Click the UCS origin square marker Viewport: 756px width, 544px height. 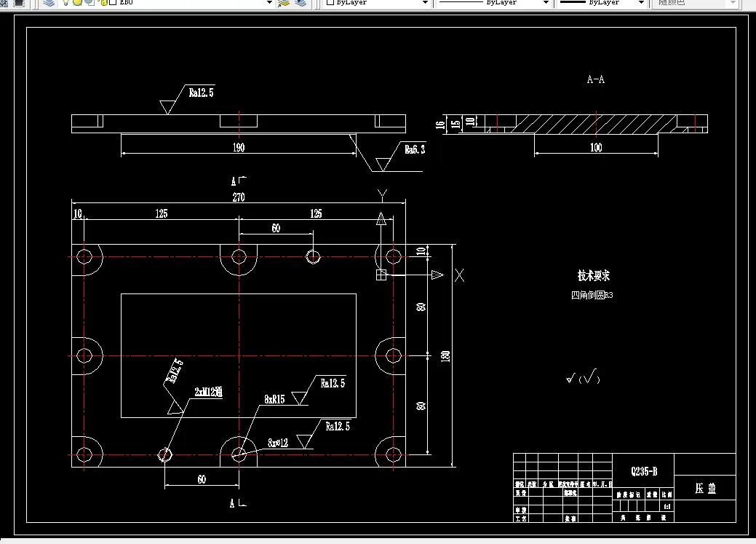pos(381,275)
